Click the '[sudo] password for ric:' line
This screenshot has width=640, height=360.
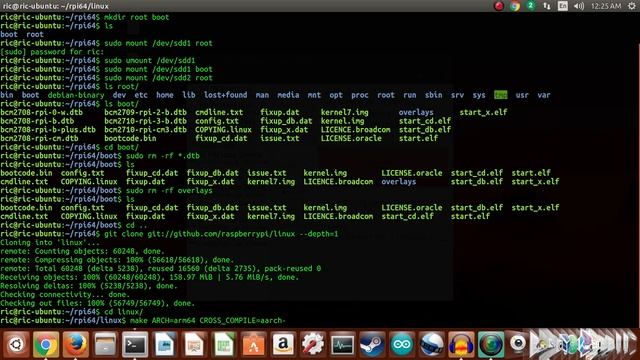point(52,52)
